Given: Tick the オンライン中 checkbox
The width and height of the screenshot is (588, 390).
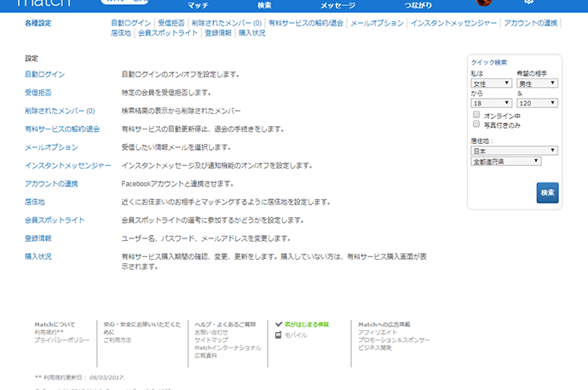Looking at the screenshot, I should (476, 114).
